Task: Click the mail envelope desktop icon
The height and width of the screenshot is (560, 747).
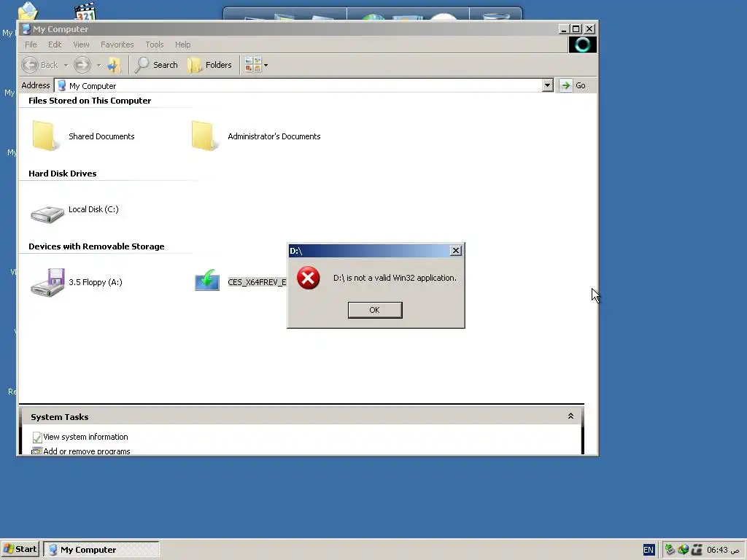Action: pos(28,12)
